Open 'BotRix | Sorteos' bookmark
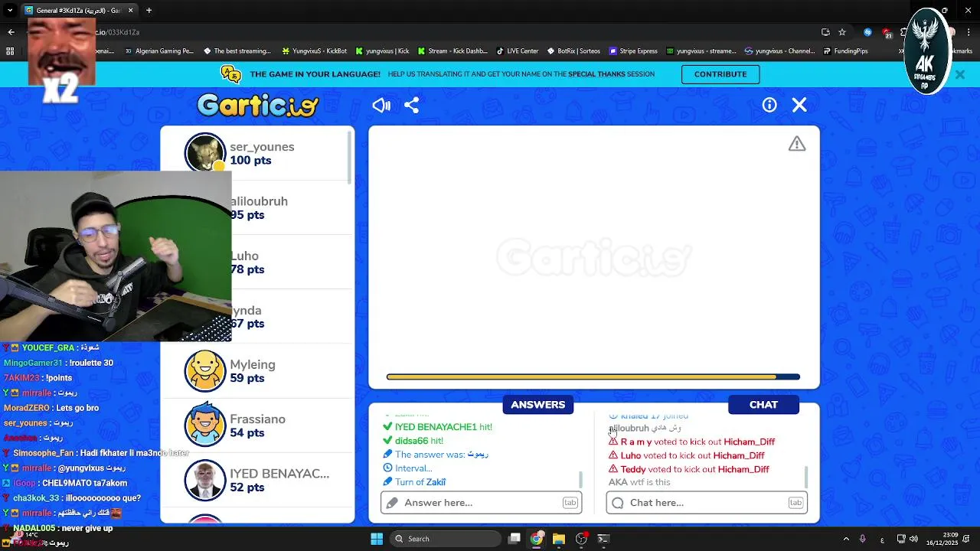Image resolution: width=980 pixels, height=551 pixels. (574, 51)
